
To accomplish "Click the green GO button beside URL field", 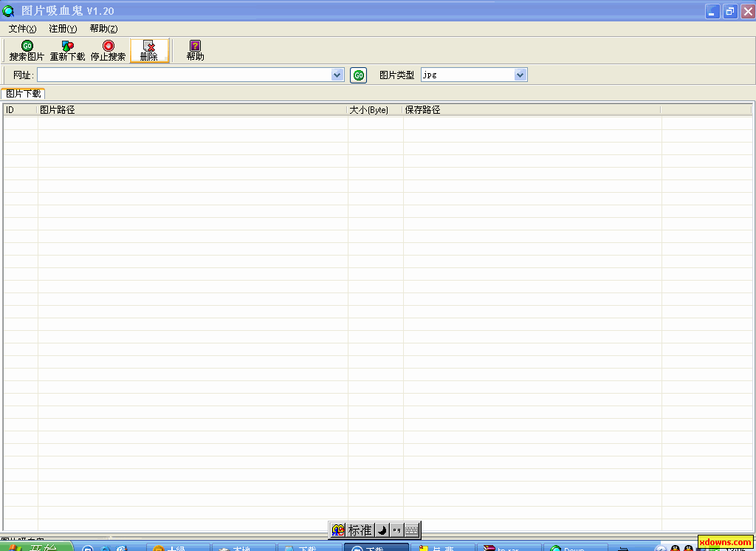I will tap(358, 75).
